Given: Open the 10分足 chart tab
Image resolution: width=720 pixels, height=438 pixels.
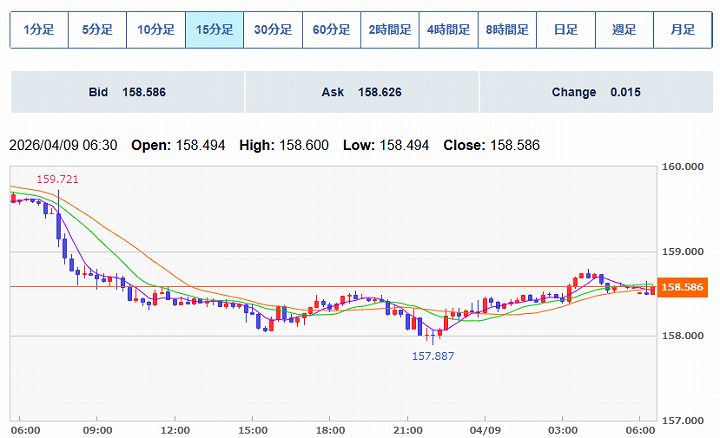Looking at the screenshot, I should 156,30.
